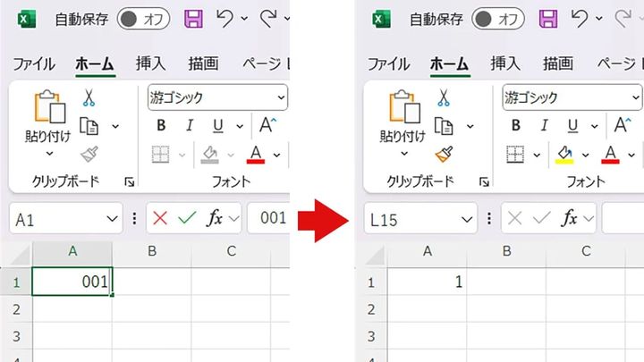Click the scissors Cut icon in the left window

click(x=89, y=97)
